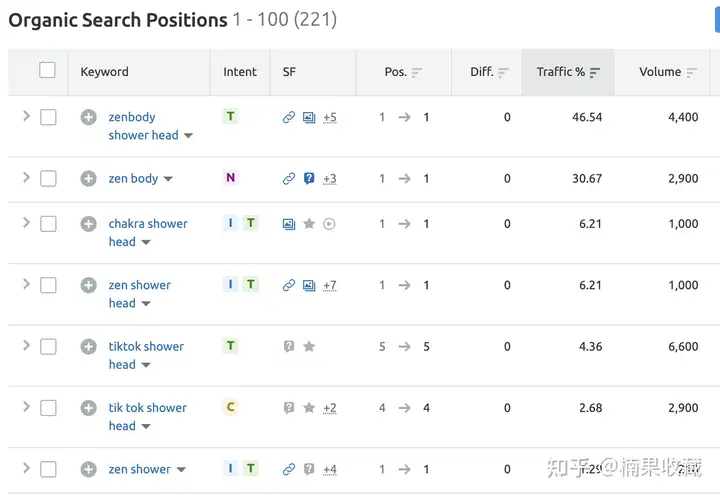Click plus icon beside chakra shower head
Image resolution: width=720 pixels, height=496 pixels.
pyautogui.click(x=89, y=224)
